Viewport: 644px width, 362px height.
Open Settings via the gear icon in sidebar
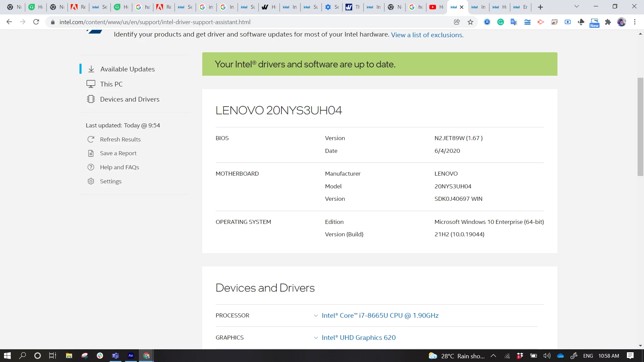[91, 181]
